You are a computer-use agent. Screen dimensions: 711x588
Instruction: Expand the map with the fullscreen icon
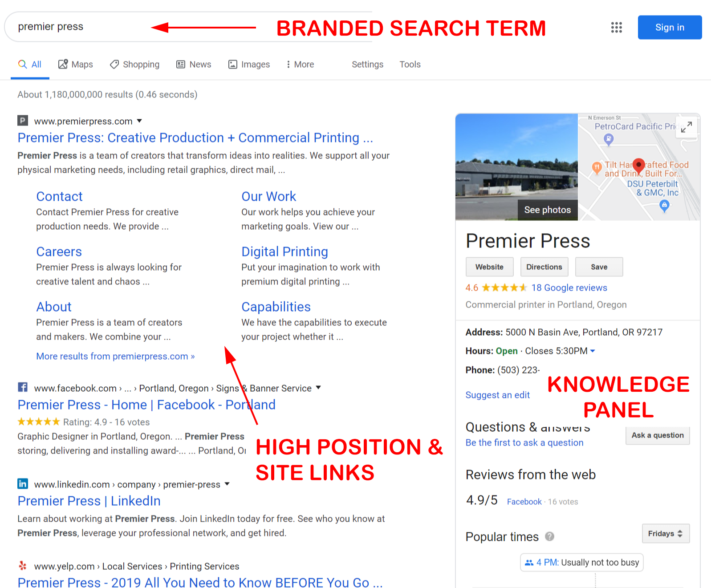point(686,127)
